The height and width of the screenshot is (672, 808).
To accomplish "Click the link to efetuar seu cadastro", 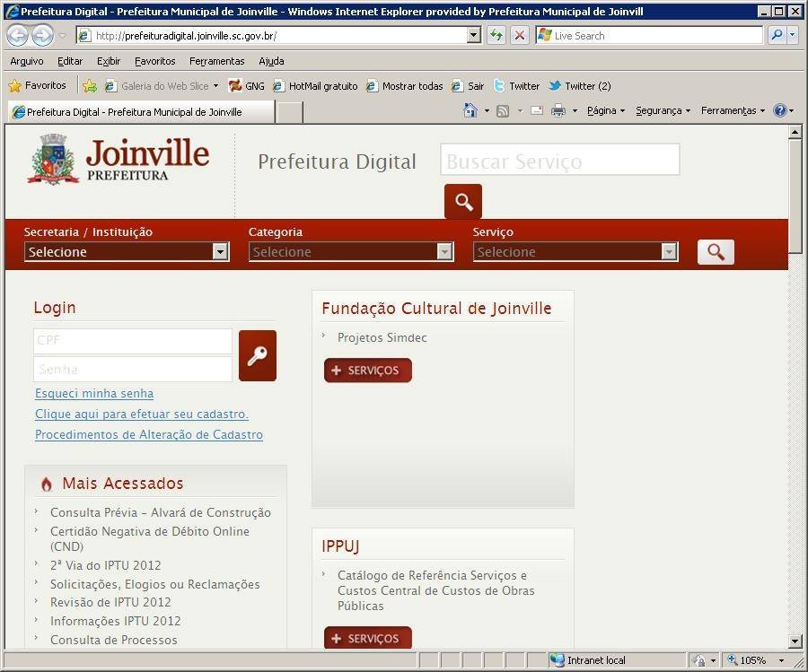I will click(142, 414).
